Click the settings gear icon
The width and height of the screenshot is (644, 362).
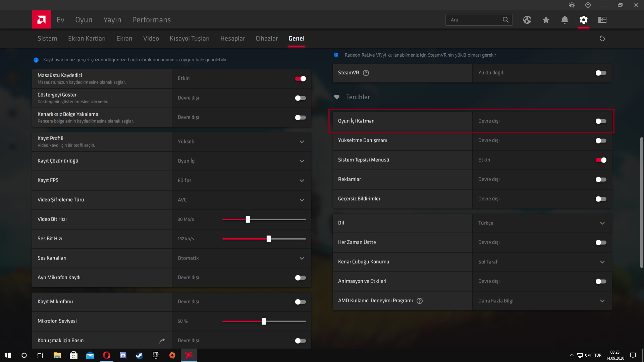coord(583,20)
